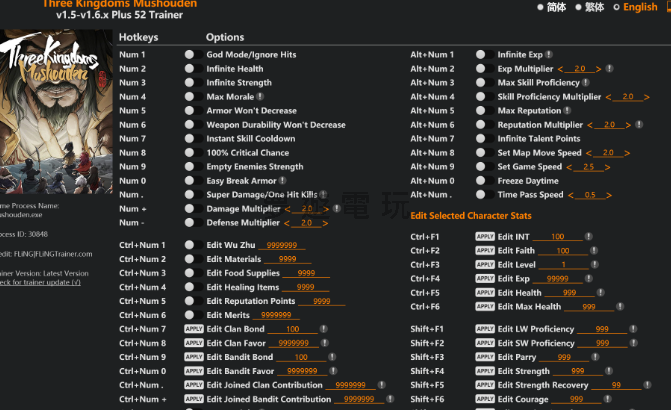
Task: Click the APPLY icon for Edit Level
Action: (x=485, y=264)
